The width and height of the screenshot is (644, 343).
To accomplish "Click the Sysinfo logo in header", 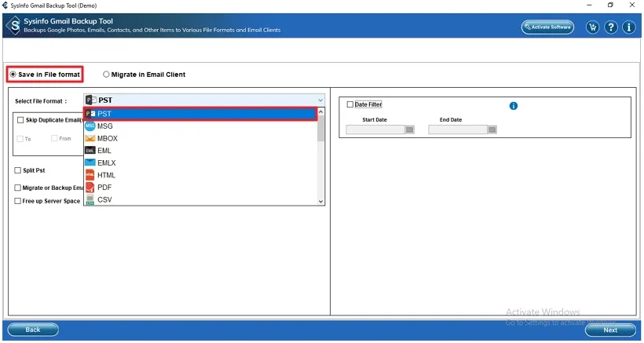I will click(13, 26).
